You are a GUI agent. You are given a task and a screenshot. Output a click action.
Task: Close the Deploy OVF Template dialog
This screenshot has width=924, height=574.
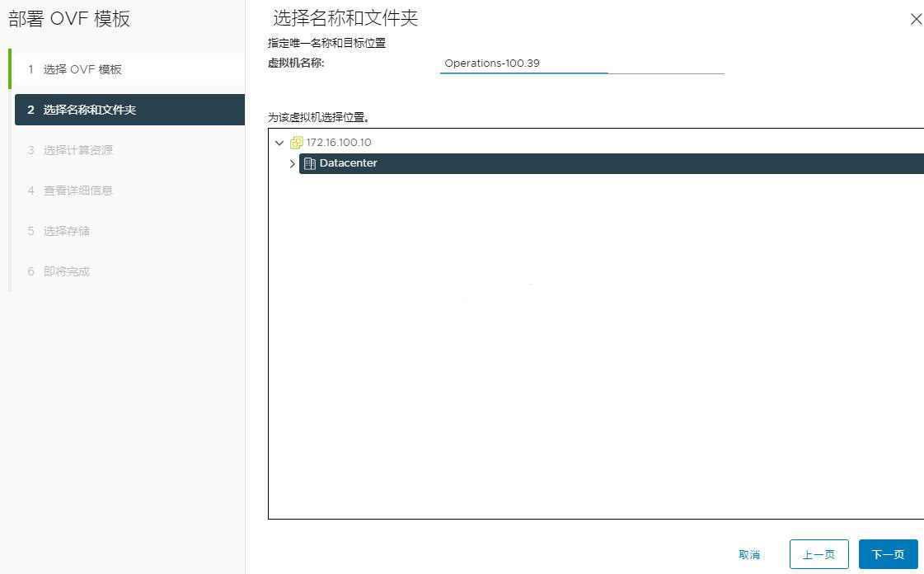[915, 19]
